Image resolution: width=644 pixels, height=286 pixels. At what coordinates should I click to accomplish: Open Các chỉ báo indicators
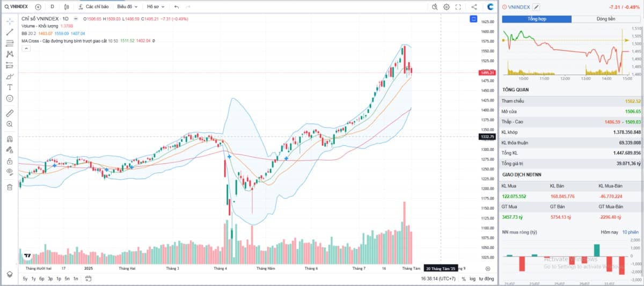click(93, 7)
